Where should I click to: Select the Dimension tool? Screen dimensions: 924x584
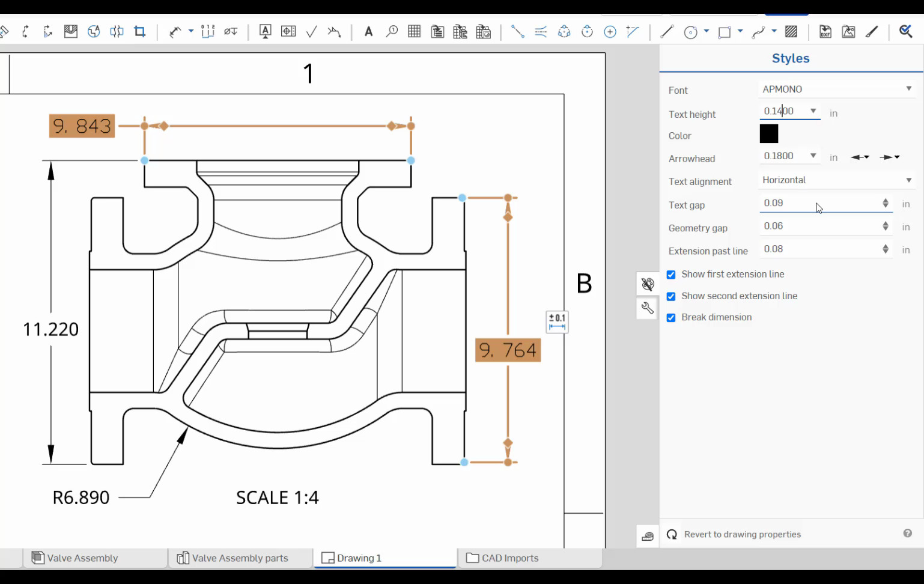point(175,32)
